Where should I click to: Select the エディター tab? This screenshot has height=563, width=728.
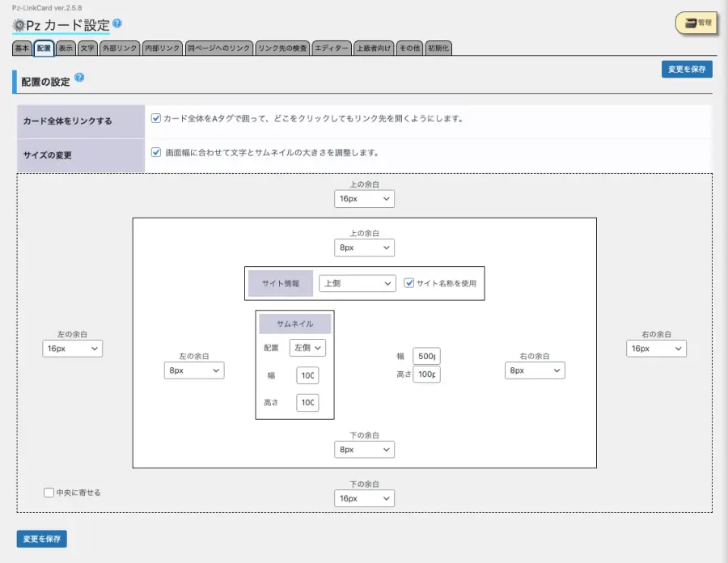point(332,48)
